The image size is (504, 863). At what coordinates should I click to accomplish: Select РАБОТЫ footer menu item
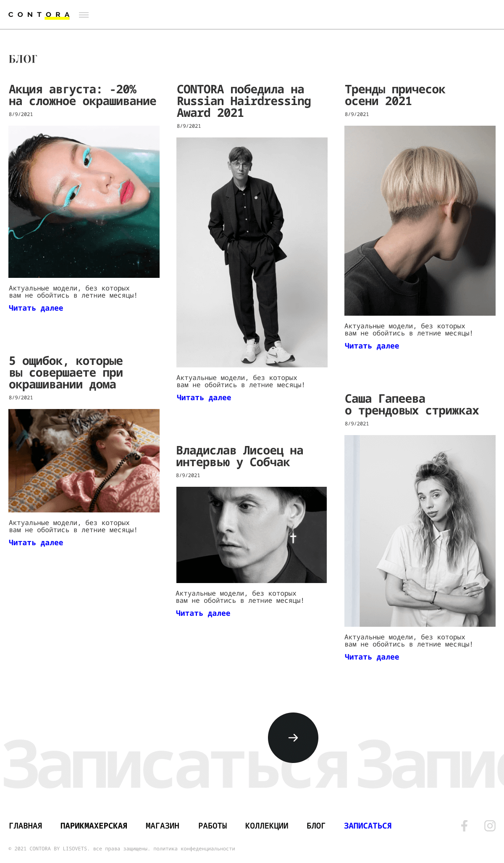[x=213, y=826]
